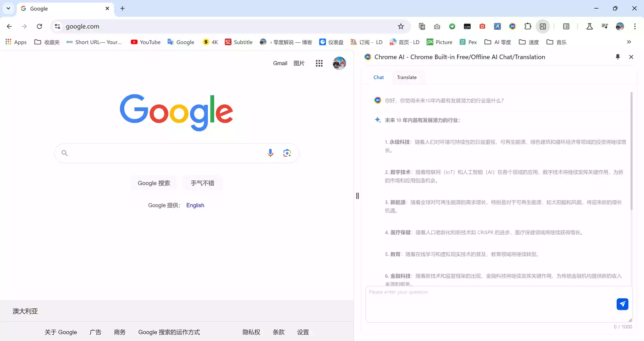The height and width of the screenshot is (341, 644).
Task: Expand the tab search dropdown
Action: click(x=8, y=8)
